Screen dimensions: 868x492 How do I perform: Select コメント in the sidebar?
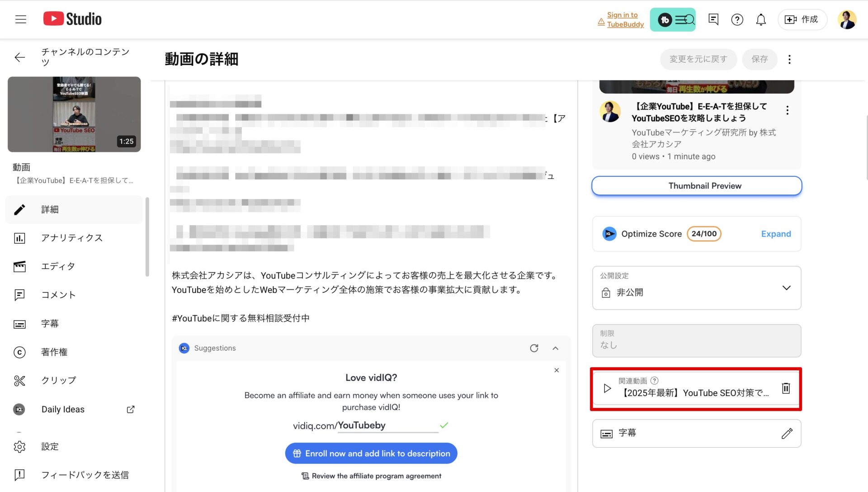click(58, 295)
